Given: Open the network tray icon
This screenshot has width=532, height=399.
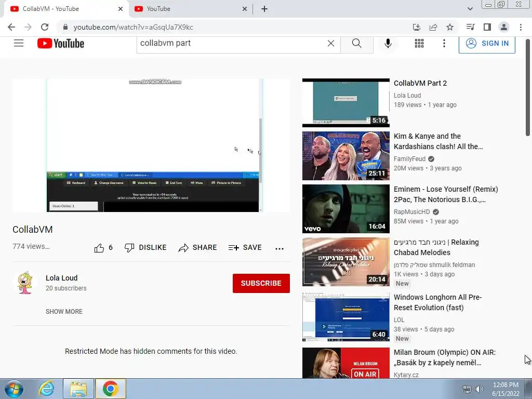Looking at the screenshot, I should [x=467, y=389].
